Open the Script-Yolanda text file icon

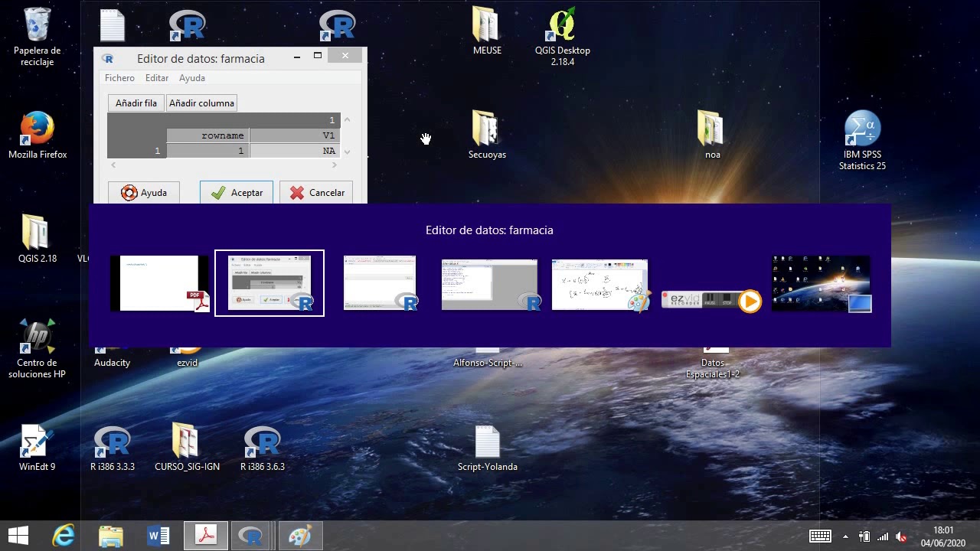(487, 448)
